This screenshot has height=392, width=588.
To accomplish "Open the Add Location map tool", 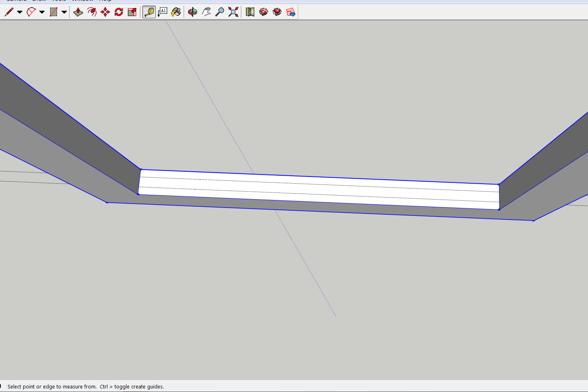I will (250, 12).
